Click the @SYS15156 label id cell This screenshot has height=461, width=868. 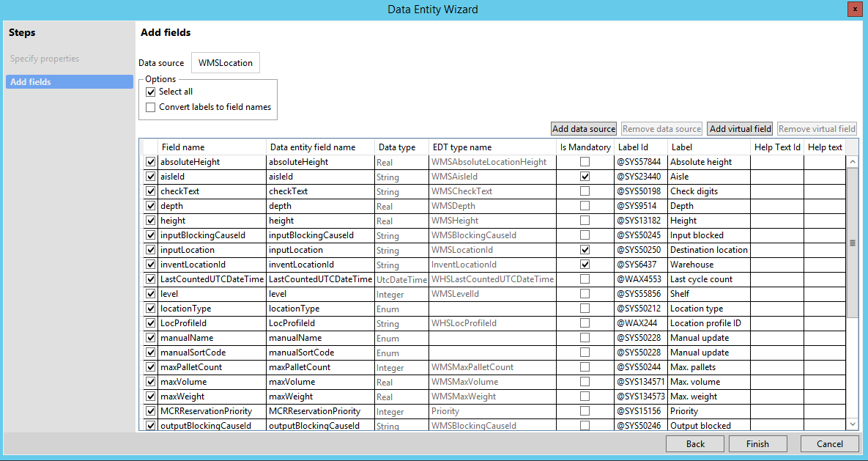640,411
